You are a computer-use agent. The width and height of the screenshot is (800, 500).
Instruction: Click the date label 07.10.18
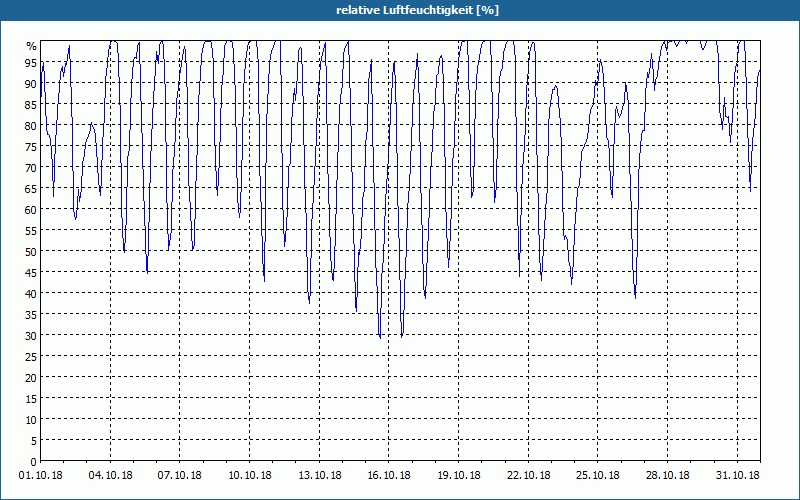[x=180, y=476]
